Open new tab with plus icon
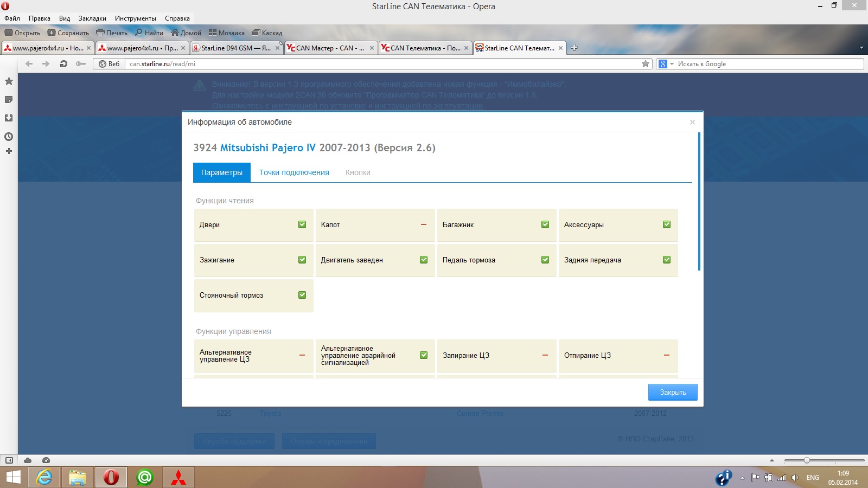868x488 pixels. coord(574,48)
